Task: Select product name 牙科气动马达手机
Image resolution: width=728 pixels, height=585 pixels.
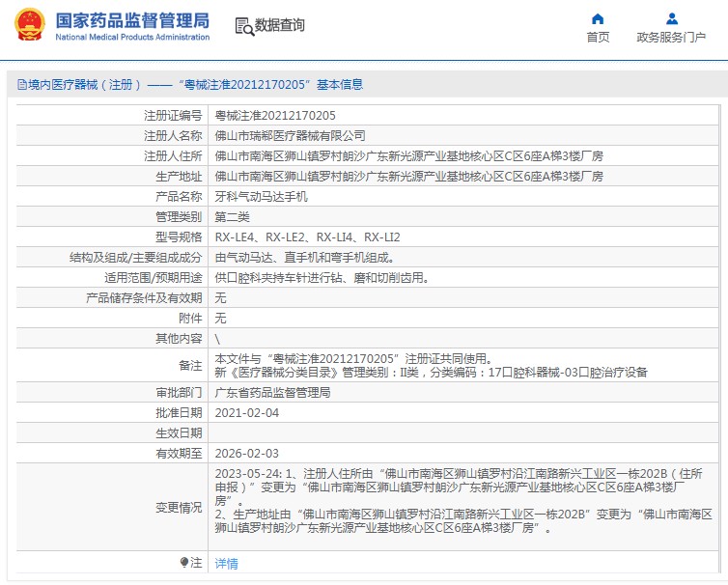Action: click(x=262, y=197)
